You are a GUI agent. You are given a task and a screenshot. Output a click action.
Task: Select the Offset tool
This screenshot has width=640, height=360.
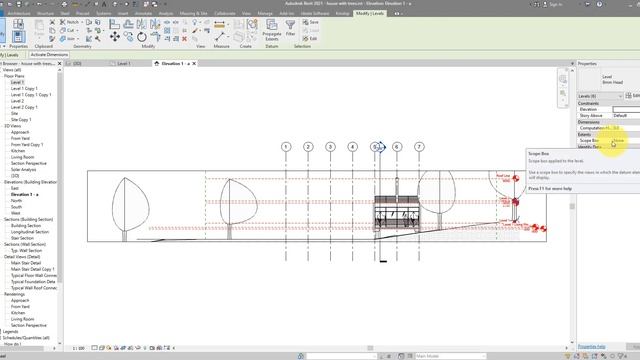tap(128, 24)
